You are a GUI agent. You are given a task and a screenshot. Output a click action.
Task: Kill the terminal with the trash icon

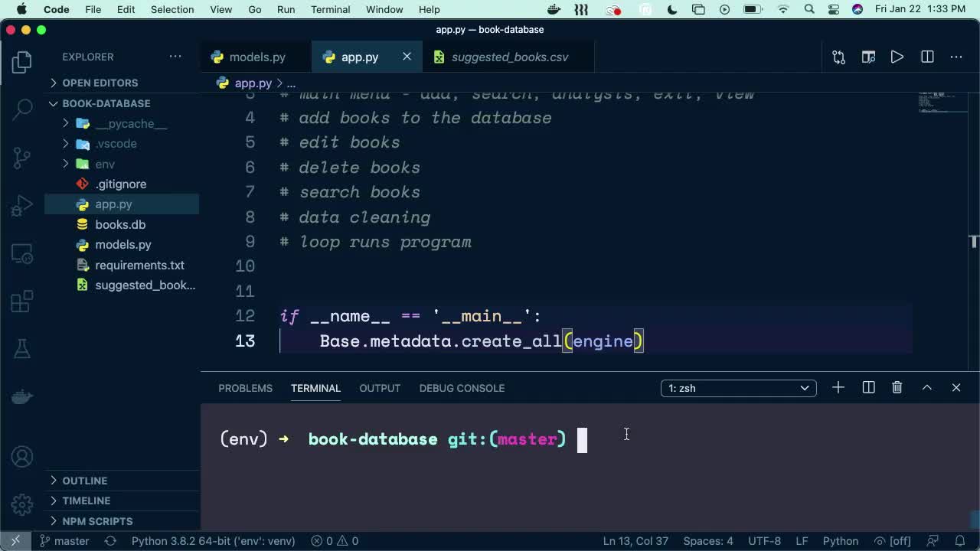pos(897,387)
